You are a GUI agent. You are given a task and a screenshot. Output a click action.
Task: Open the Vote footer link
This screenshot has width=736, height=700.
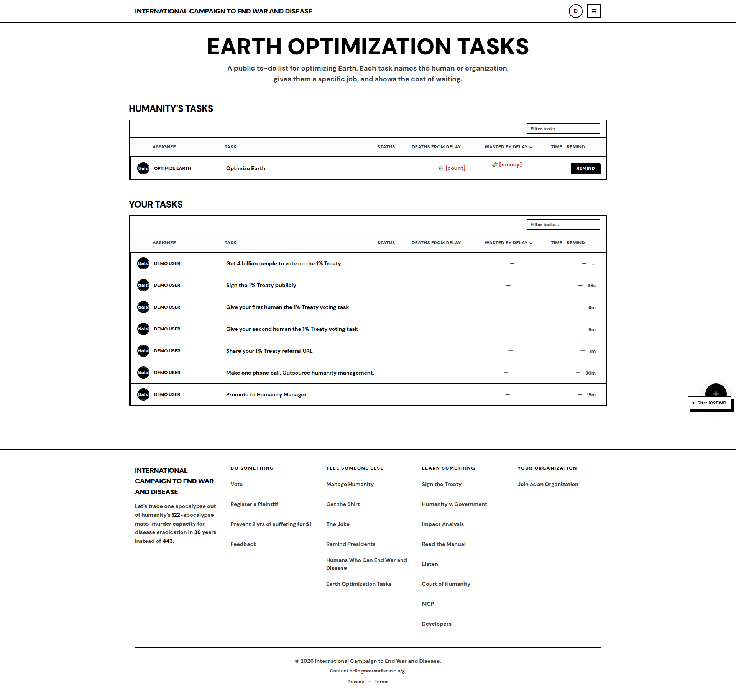(237, 484)
